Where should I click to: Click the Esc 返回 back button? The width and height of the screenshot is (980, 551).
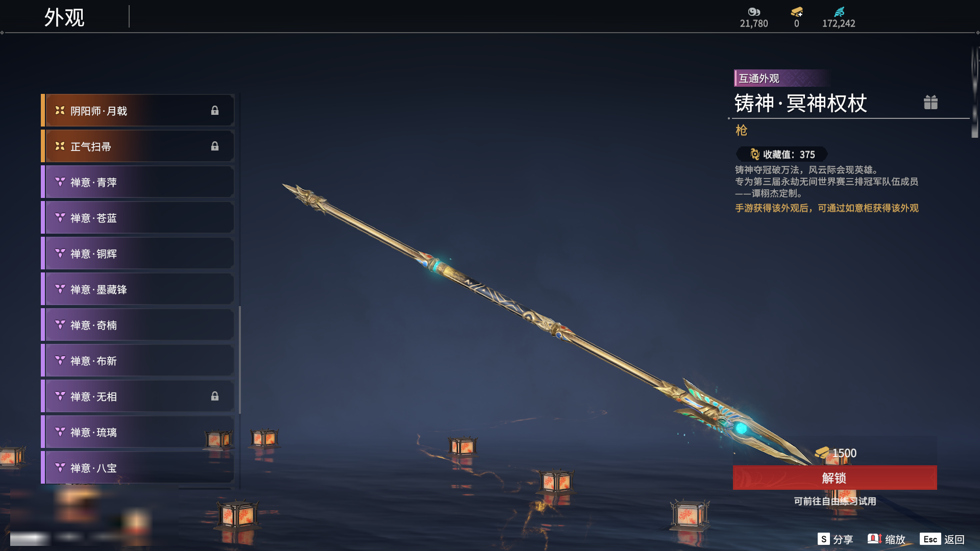point(942,539)
